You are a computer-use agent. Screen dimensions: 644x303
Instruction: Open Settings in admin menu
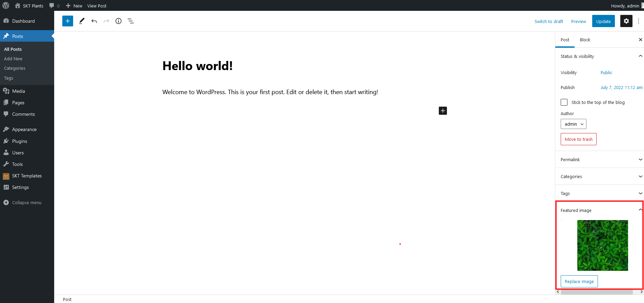click(27, 187)
